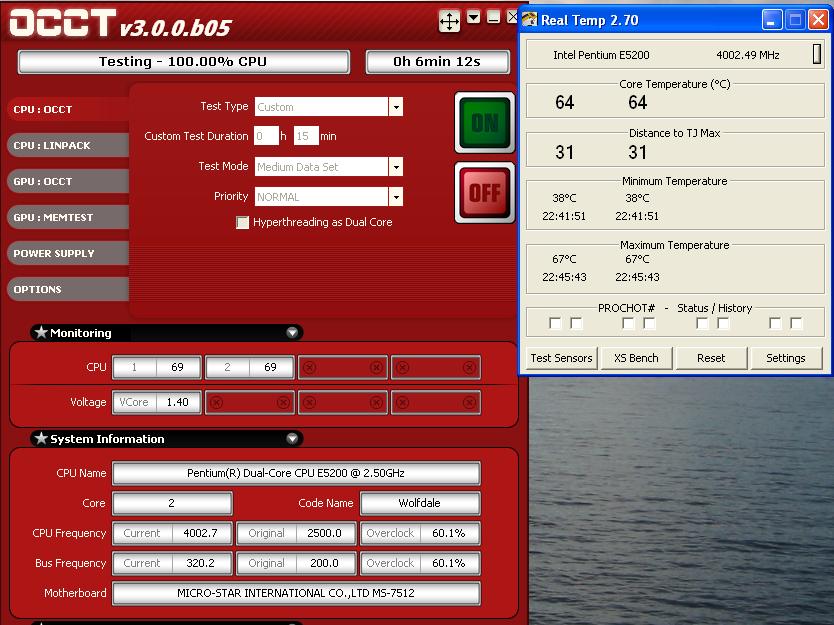Click the CPU Name field Pentium(R) Dual-Core
Screen dimensions: 834x625
pyautogui.click(x=296, y=473)
